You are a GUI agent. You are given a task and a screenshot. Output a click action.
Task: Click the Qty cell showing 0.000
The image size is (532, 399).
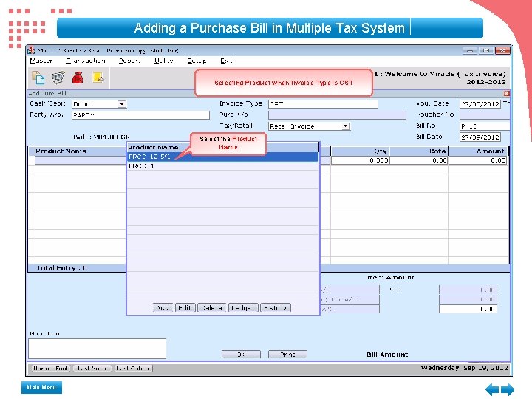(360, 160)
